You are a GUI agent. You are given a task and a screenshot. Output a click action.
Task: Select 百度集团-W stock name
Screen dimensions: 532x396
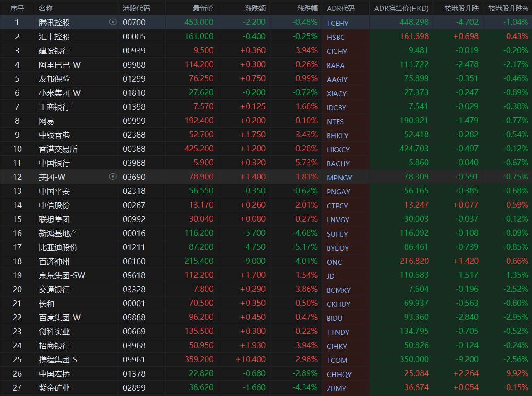coord(60,318)
